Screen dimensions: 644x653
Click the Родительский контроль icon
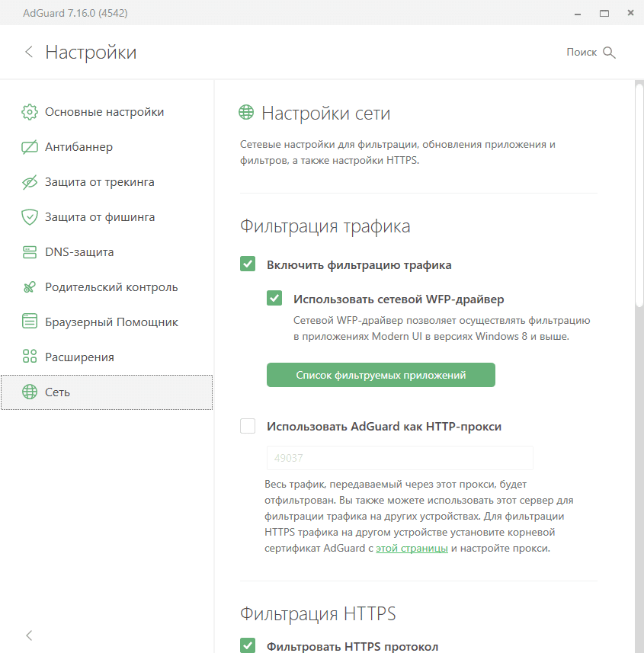point(30,287)
